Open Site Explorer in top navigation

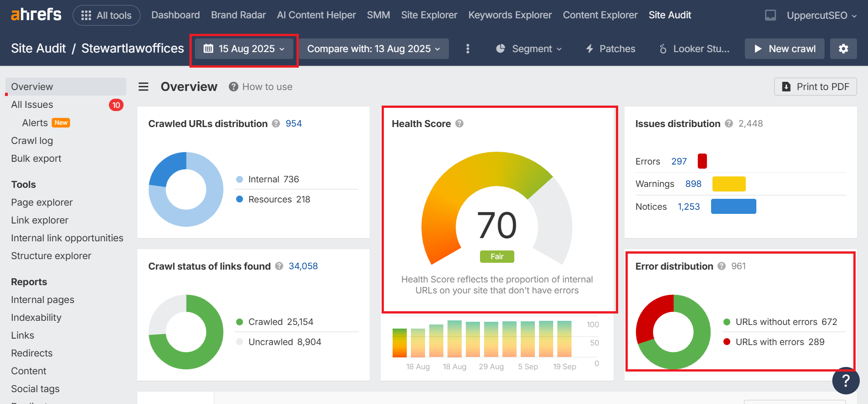pos(429,15)
